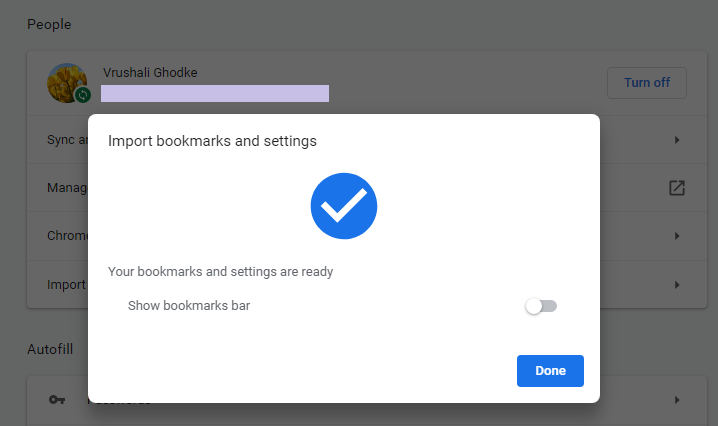Expand the Chrome name row arrow
The height and width of the screenshot is (426, 718).
(677, 236)
